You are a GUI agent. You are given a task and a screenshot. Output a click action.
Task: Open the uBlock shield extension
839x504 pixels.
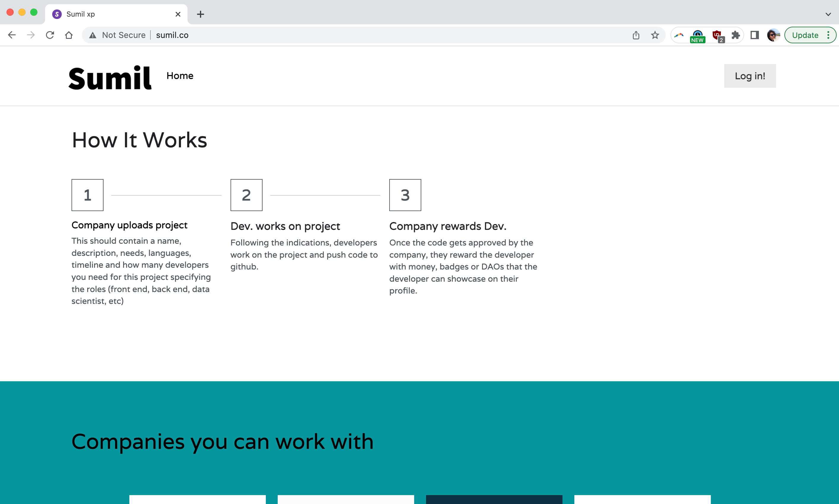pos(717,35)
